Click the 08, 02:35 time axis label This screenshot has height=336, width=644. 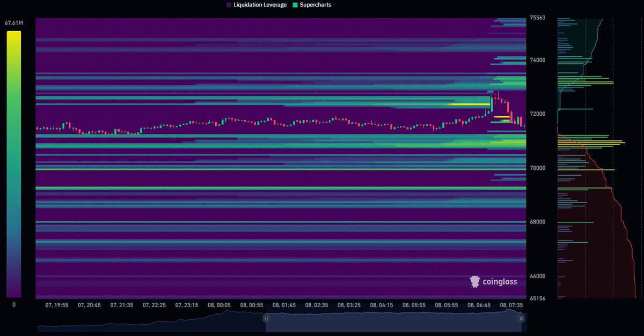[x=316, y=305]
